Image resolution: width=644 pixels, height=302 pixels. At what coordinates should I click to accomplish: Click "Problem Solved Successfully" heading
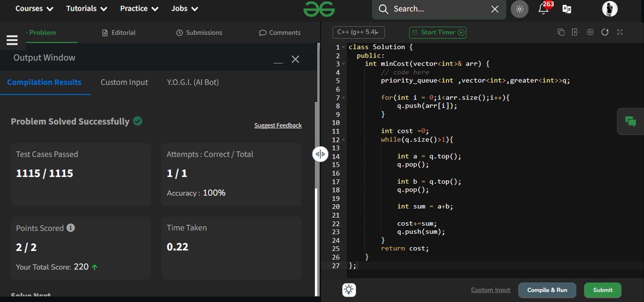70,121
